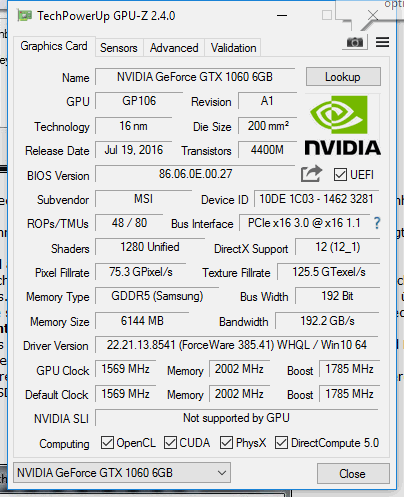The image size is (404, 497).
Task: Click the Technology field showing 16 nm
Action: pos(134,126)
